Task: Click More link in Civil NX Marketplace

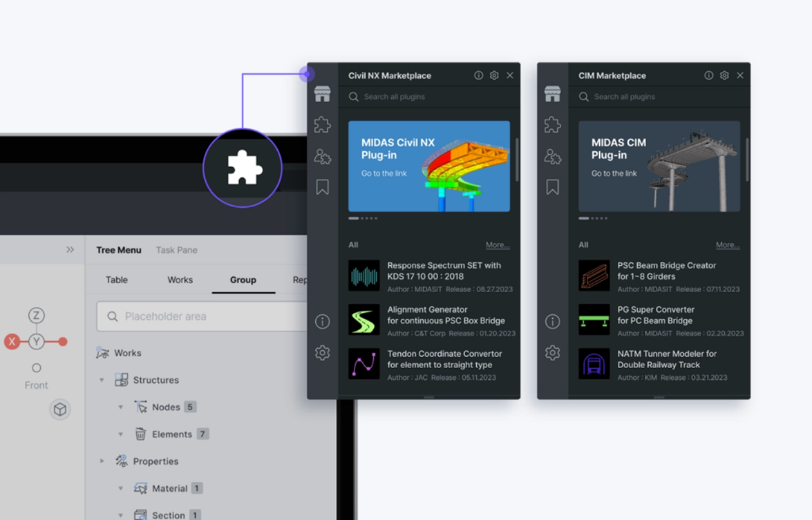Action: click(x=497, y=245)
